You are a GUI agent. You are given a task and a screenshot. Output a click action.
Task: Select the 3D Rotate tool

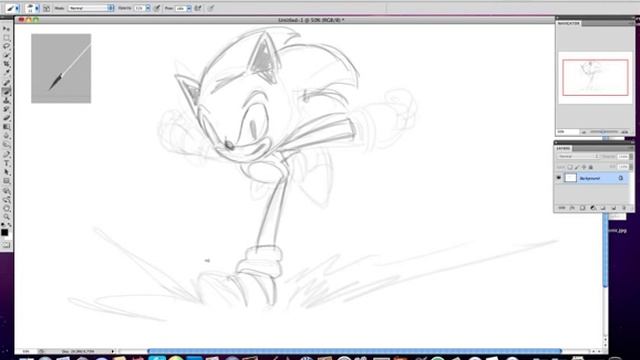coord(6,191)
